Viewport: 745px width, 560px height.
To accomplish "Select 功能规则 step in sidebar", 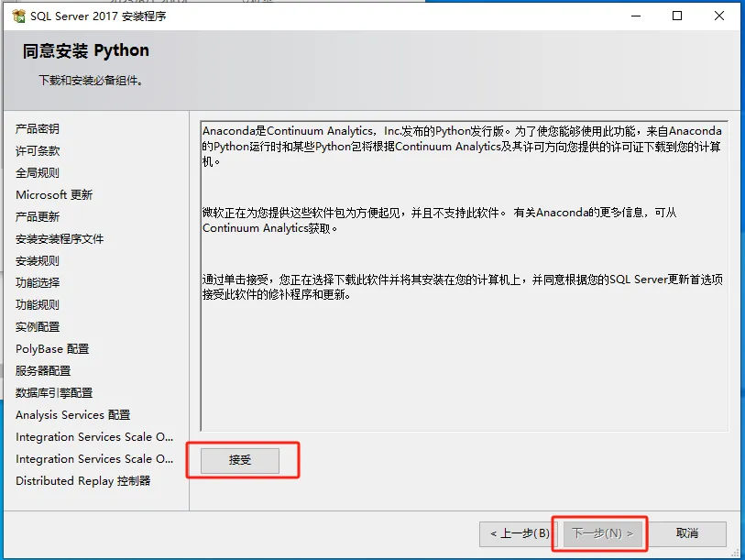I will [x=37, y=304].
